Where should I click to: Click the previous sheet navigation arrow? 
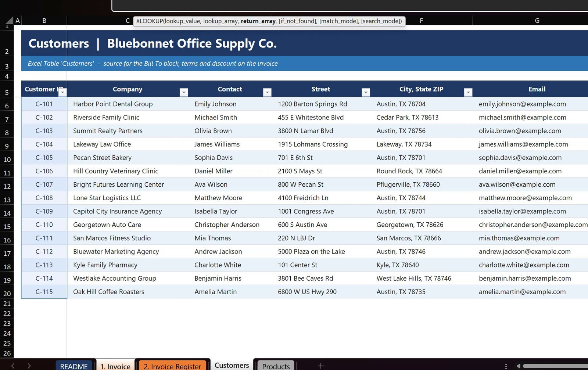click(13, 366)
